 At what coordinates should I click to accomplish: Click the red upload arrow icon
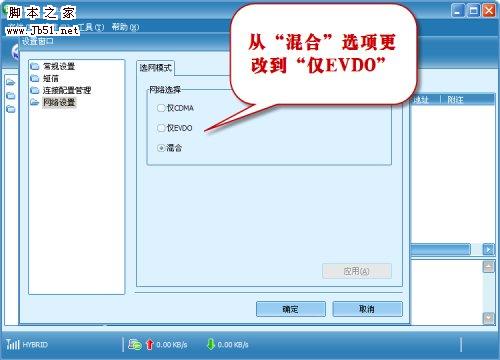pos(150,344)
